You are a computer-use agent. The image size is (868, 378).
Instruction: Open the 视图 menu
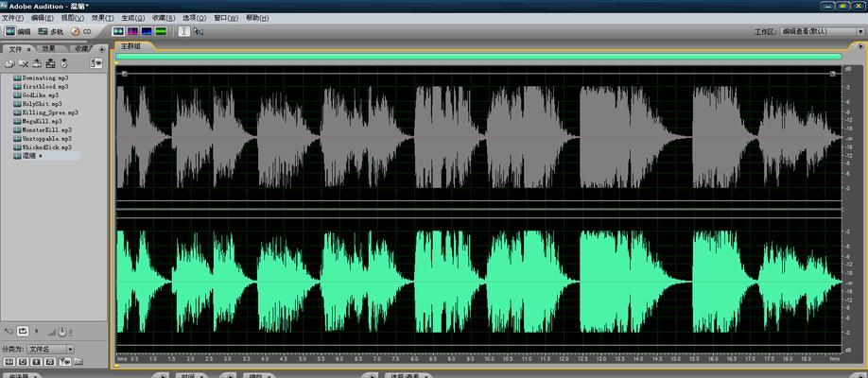click(x=72, y=18)
